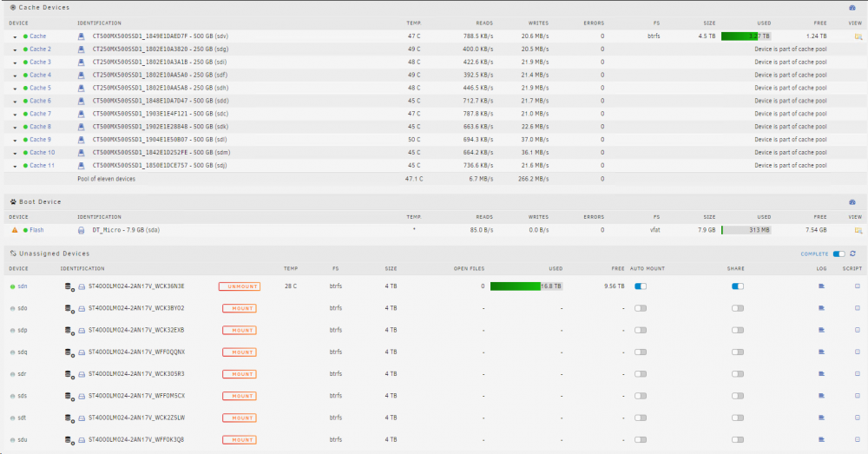Enable auto mount for sdq
Viewport: 868px width, 454px height.
click(x=641, y=352)
